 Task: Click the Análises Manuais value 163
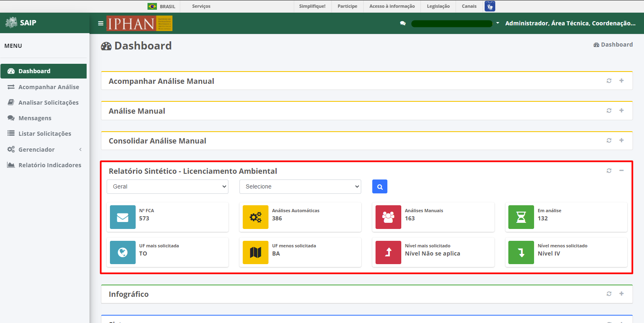point(410,218)
